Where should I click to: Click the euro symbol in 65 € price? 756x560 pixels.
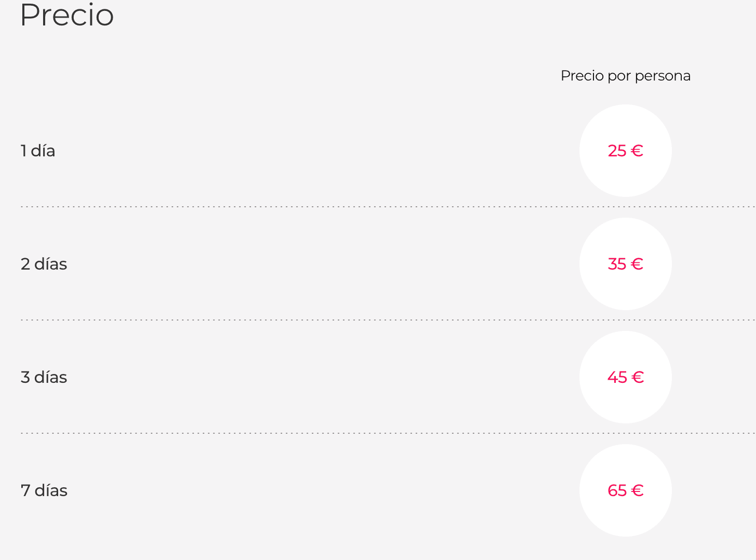(637, 490)
